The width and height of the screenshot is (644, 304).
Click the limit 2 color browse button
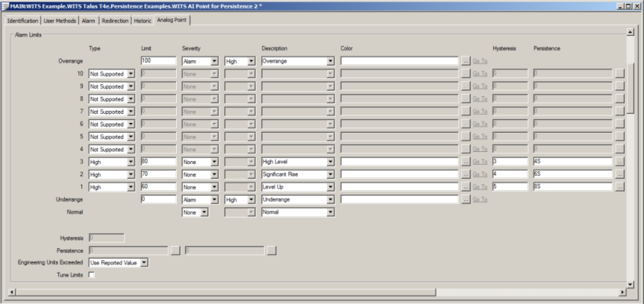[466, 174]
